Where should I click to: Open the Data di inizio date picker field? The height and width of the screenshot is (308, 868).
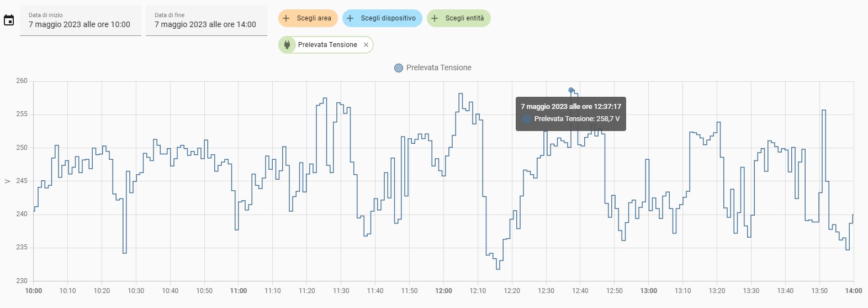click(81, 21)
